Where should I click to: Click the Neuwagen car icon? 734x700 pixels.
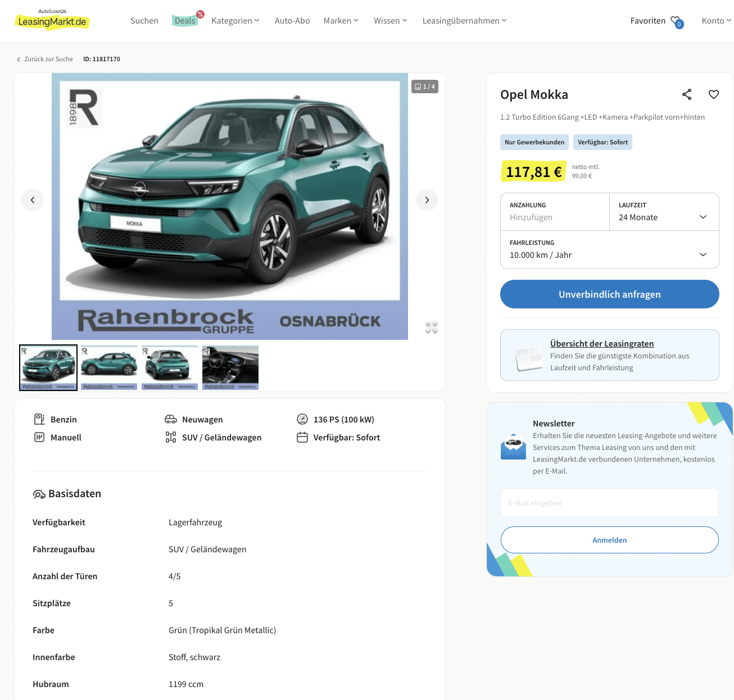[x=171, y=419]
